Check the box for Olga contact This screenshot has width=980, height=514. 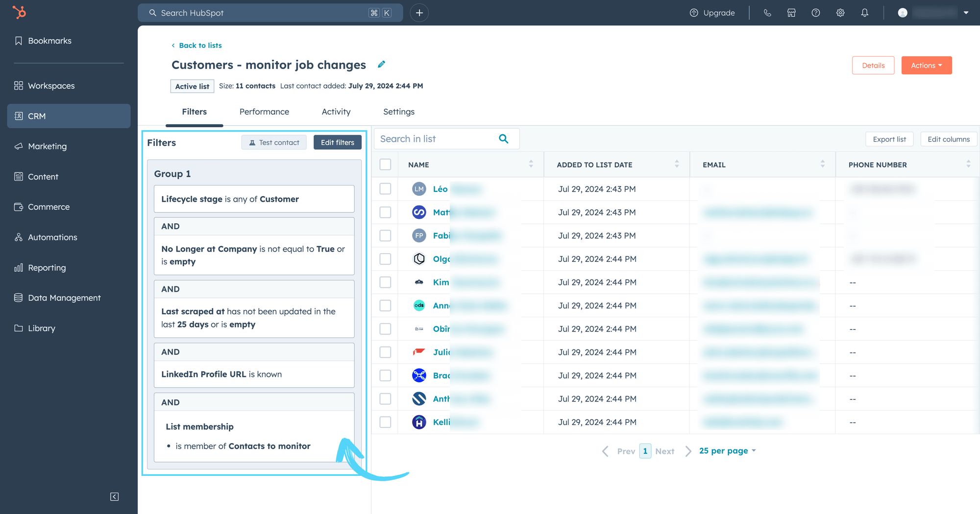tap(385, 259)
